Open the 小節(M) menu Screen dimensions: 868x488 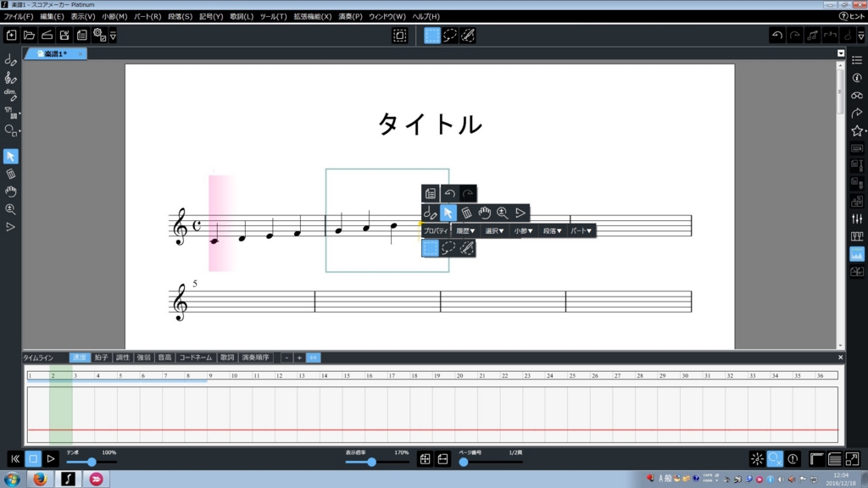[114, 17]
